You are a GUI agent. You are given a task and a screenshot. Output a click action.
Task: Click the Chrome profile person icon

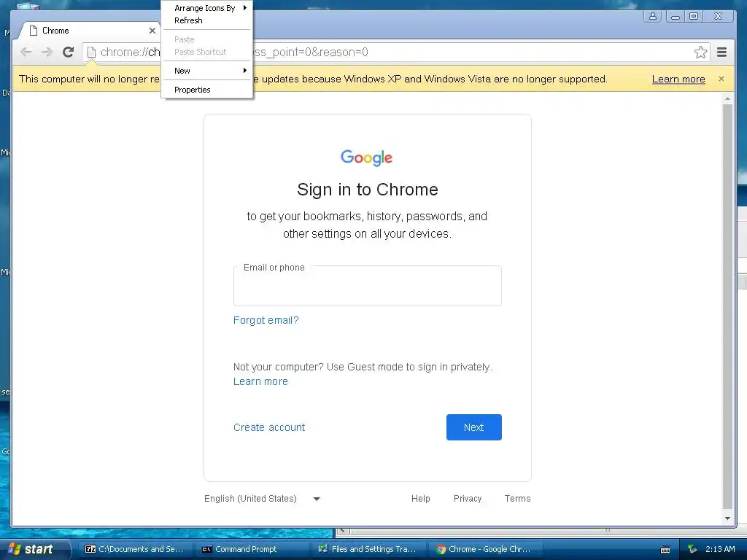pyautogui.click(x=653, y=16)
